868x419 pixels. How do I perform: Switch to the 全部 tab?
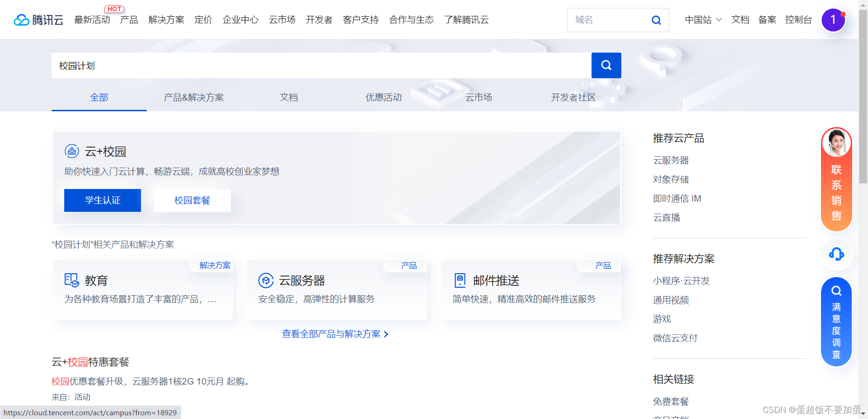point(99,97)
